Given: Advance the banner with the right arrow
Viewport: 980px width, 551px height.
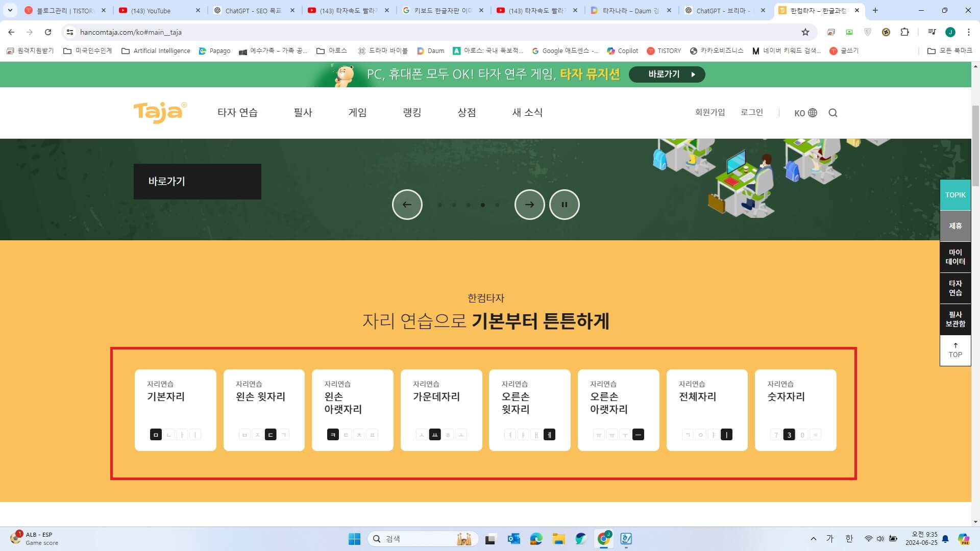Looking at the screenshot, I should tap(529, 204).
